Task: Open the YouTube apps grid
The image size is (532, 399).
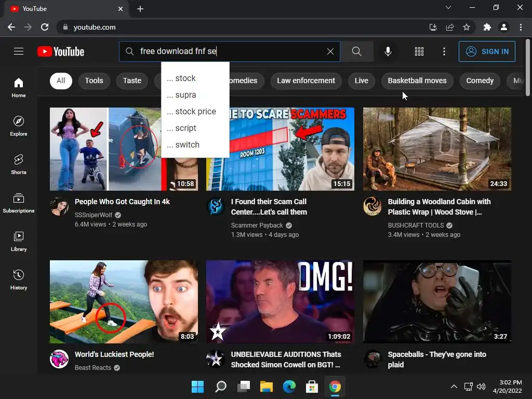Action: click(419, 51)
